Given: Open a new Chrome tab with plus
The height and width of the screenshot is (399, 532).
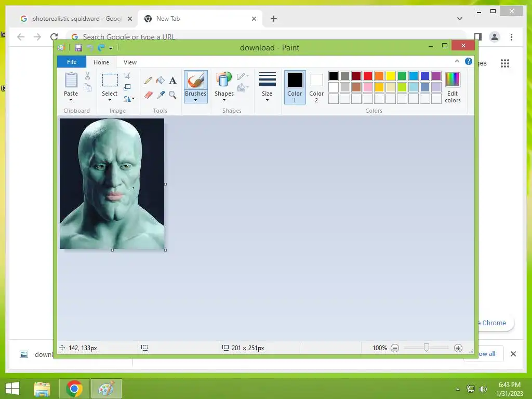Looking at the screenshot, I should point(274,19).
